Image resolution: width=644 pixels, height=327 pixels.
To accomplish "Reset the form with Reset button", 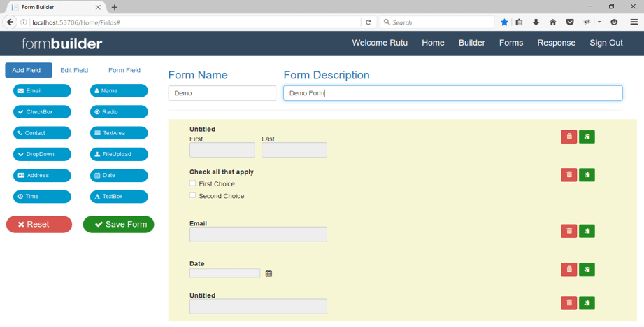I will click(39, 225).
